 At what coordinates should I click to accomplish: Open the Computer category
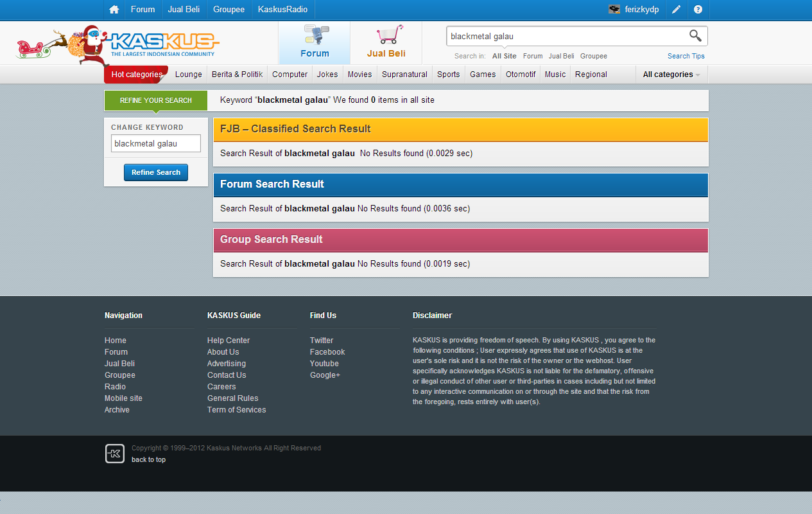[x=290, y=75]
